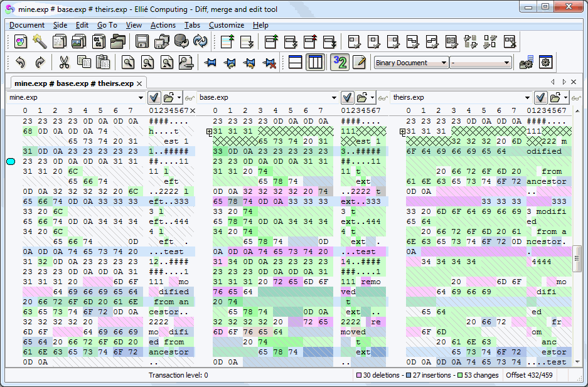
Task: Open the Actions menu
Action: pyautogui.click(x=163, y=25)
